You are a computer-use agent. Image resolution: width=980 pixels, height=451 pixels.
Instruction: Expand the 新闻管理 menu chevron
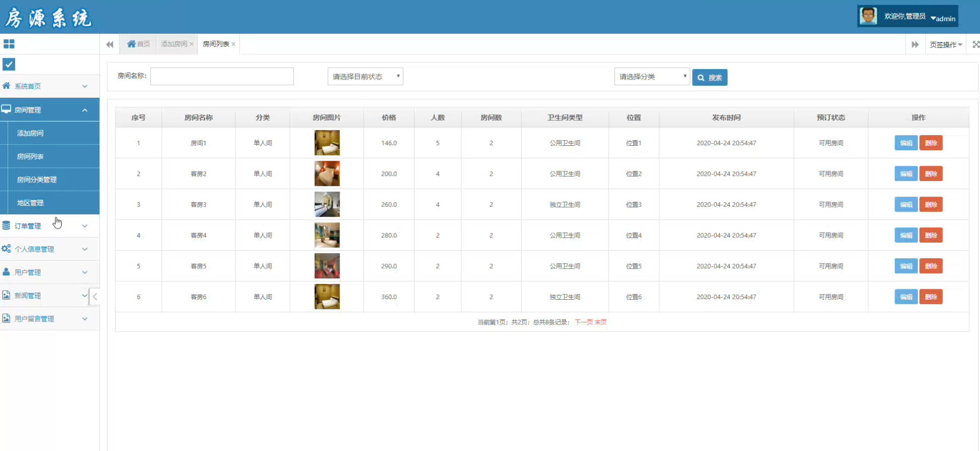(x=85, y=296)
